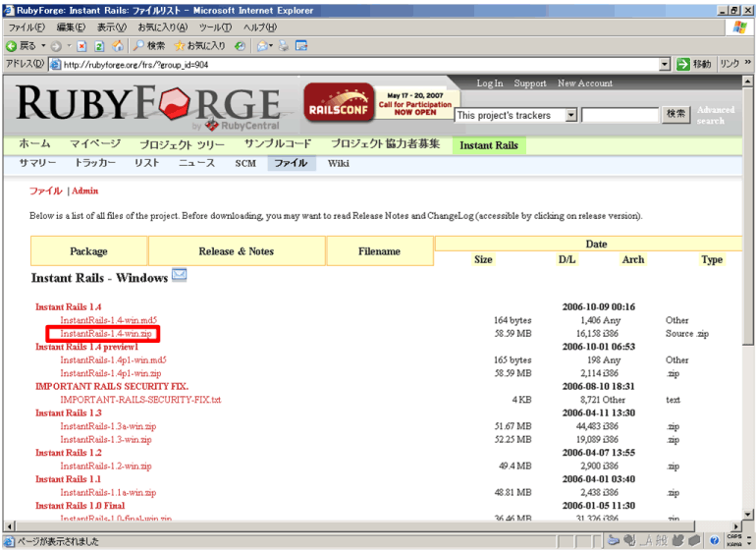The image size is (756, 550).
Task: Click the horizontal scrollbar right arrow
Action: point(736,526)
